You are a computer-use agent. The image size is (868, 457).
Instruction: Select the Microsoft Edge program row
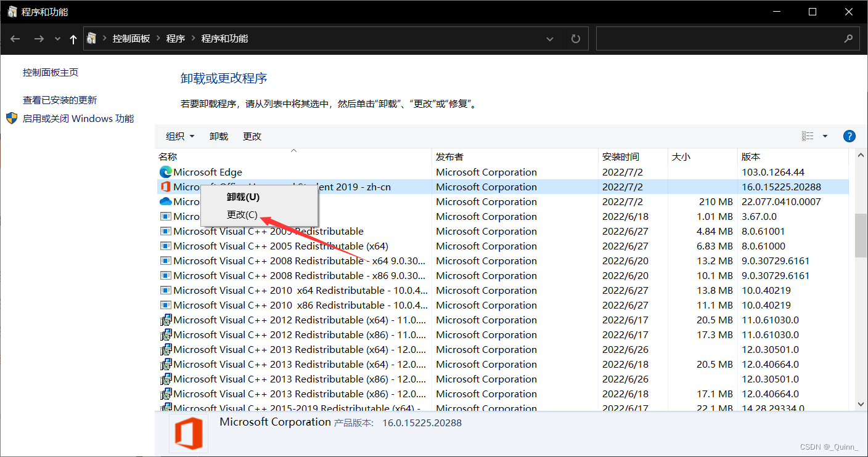(502, 172)
